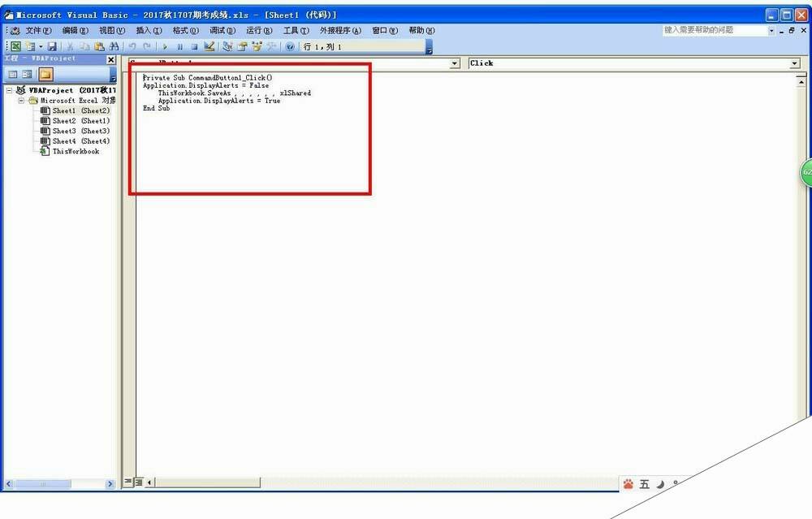Open the 外接程序(A) menu
The image size is (812, 519).
point(340,31)
